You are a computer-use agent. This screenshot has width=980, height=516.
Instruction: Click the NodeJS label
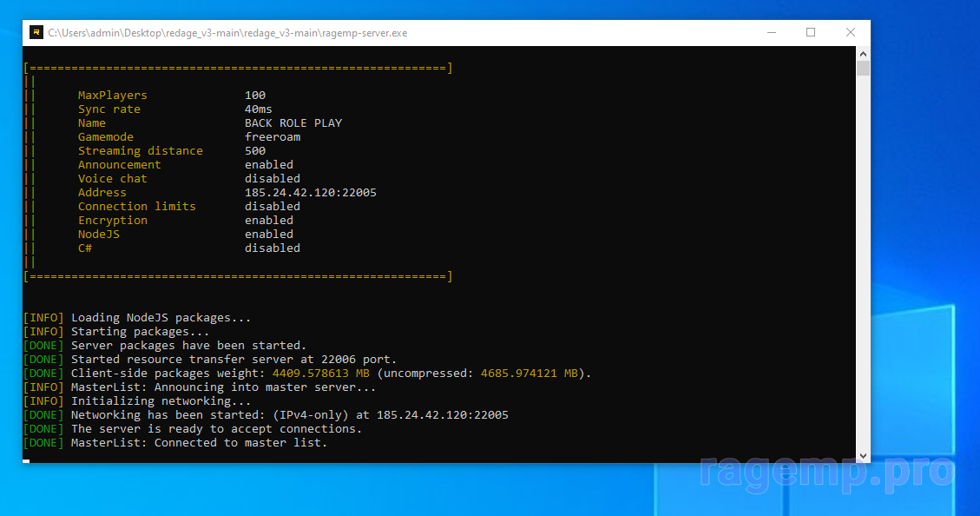(99, 234)
